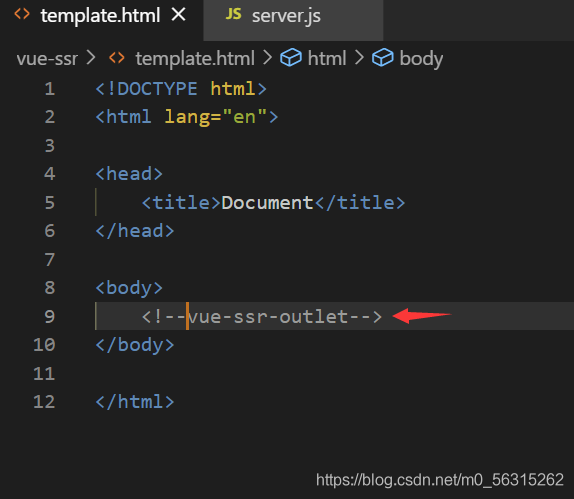Screen dimensions: 574x499
Task: Click the blog.csdn.net watermark link
Action: (x=440, y=480)
